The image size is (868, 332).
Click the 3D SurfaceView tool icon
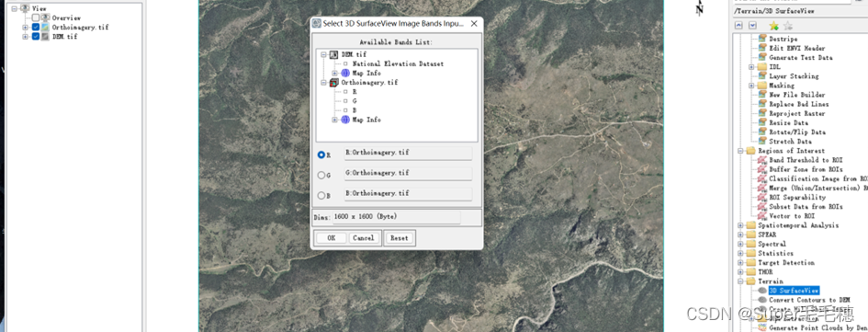(x=762, y=291)
